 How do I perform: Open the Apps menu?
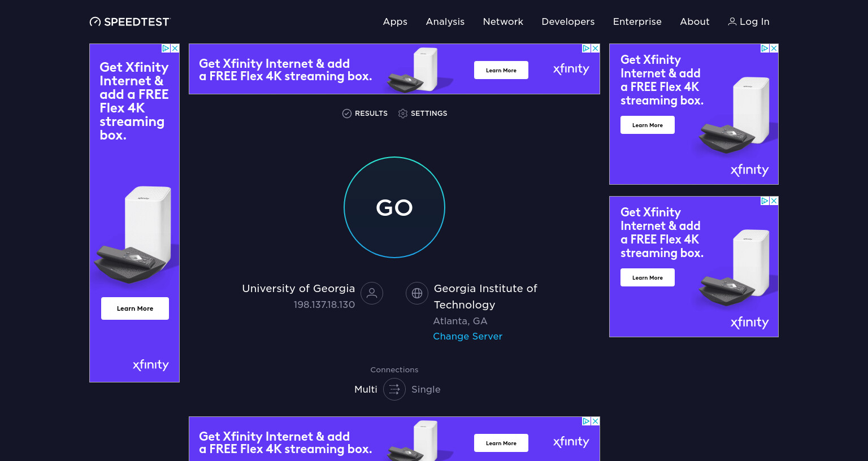coord(395,21)
